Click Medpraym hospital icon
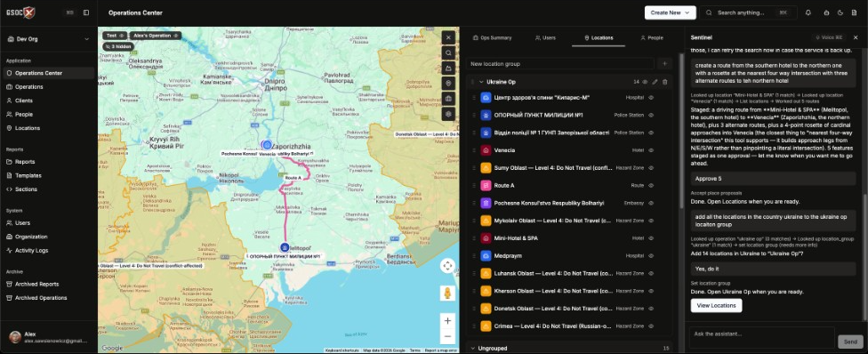The height and width of the screenshot is (354, 868). click(x=486, y=256)
